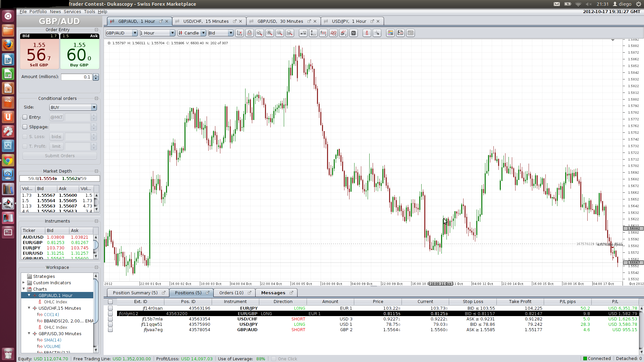This screenshot has height=362, width=644.
Task: Switch to the USD/JPY 1 Hour tab
Action: pyautogui.click(x=349, y=21)
